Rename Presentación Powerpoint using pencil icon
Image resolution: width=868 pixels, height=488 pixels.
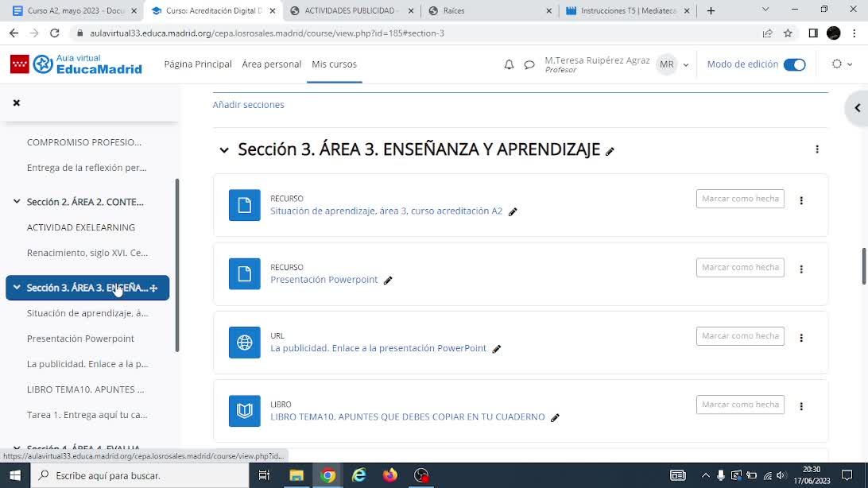388,281
